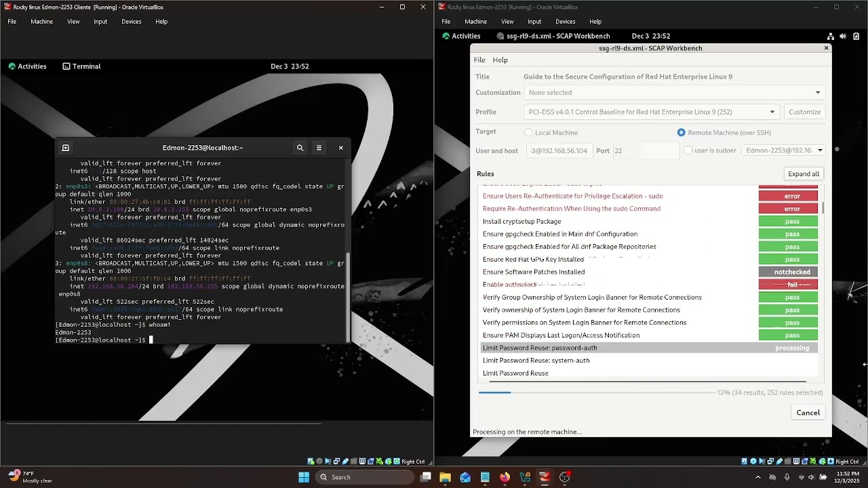Click the rules list vertical scrollbar
868x488 pixels.
click(x=823, y=207)
